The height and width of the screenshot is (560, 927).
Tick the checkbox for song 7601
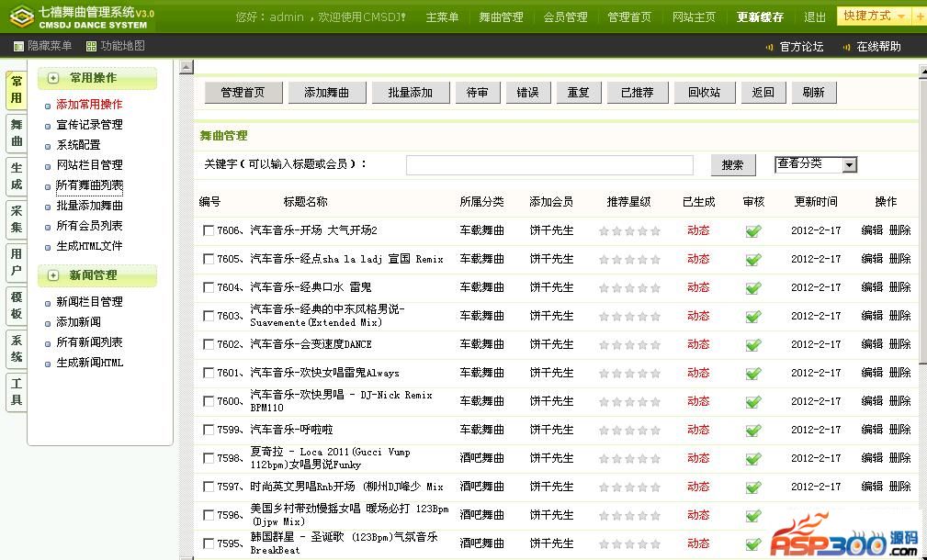tap(209, 373)
